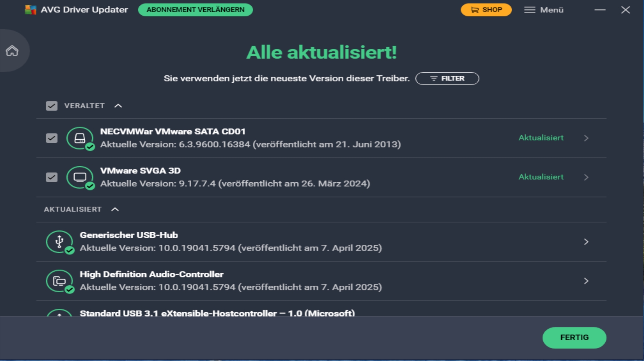
Task: Uncheck NECVMWar VMware SATA CD01 checkbox
Action: pos(52,138)
